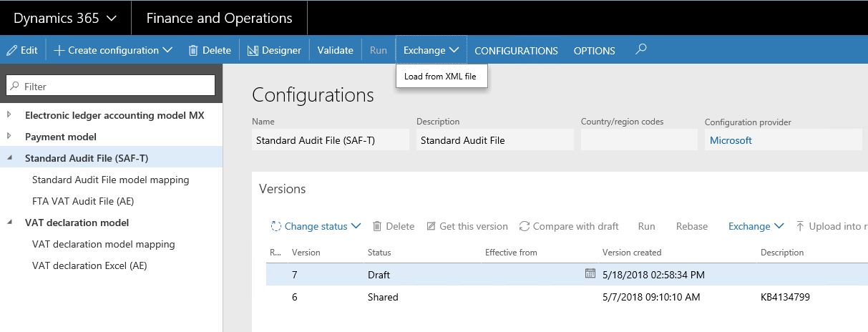Click Delete in Versions toolbar

pyautogui.click(x=394, y=226)
